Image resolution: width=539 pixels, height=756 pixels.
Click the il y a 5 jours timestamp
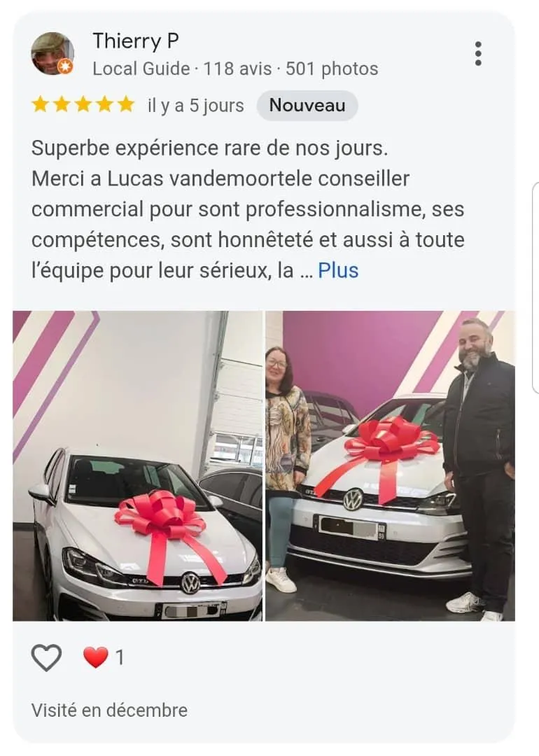196,106
